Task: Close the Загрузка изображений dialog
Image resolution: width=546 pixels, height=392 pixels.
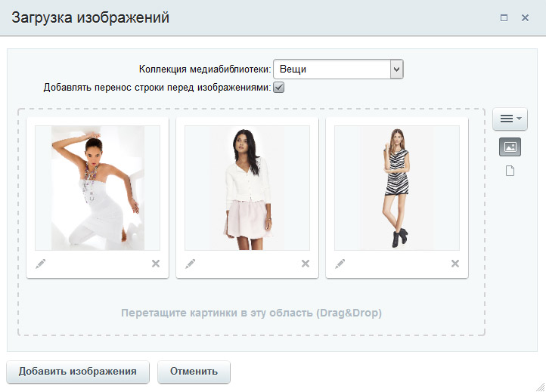Action: (525, 17)
